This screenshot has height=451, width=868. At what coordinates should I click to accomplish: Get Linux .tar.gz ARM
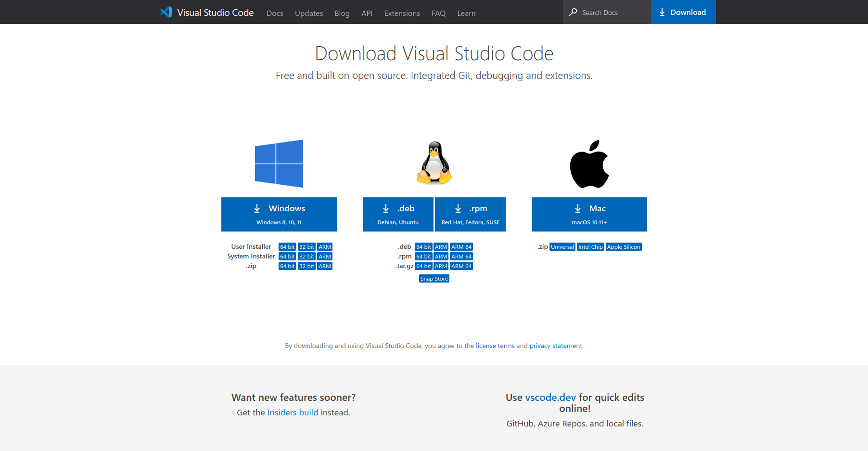tap(441, 266)
